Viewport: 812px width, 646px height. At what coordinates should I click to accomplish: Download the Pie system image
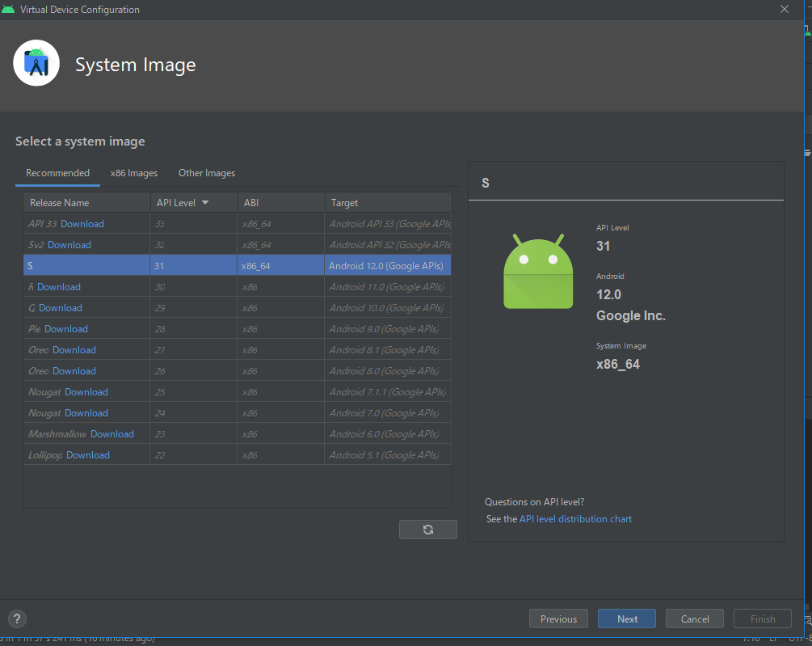coord(66,329)
